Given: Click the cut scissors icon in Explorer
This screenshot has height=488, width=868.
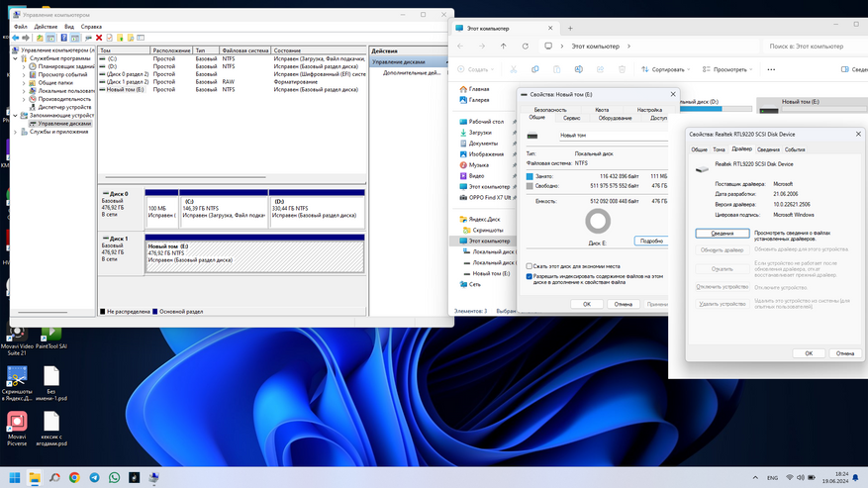Looking at the screenshot, I should (x=515, y=69).
